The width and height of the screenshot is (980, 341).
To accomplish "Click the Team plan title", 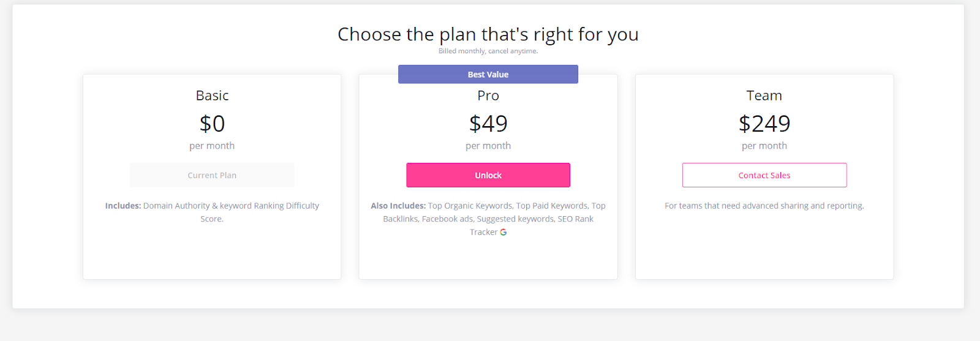I will (x=764, y=96).
